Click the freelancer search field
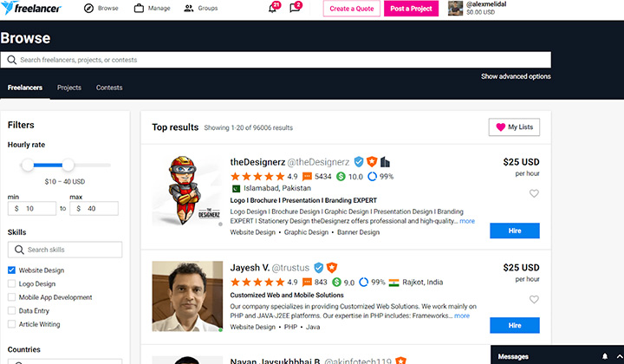Viewport: 624px width, 364px height. [x=276, y=60]
